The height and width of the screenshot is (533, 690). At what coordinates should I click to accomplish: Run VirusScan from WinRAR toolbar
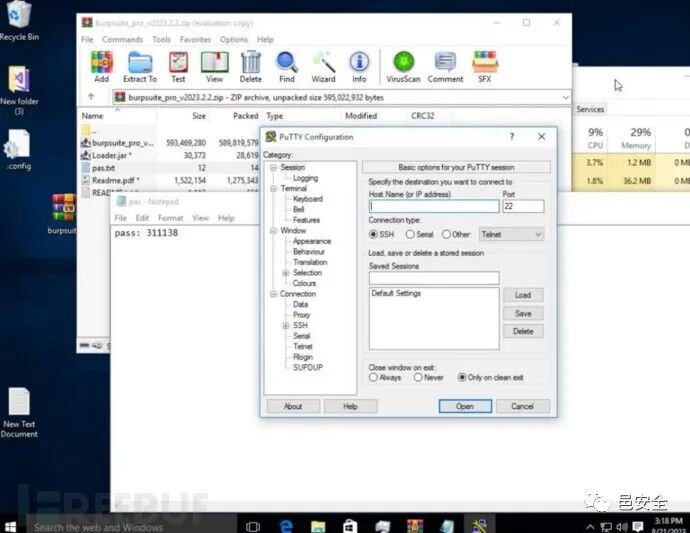click(403, 66)
